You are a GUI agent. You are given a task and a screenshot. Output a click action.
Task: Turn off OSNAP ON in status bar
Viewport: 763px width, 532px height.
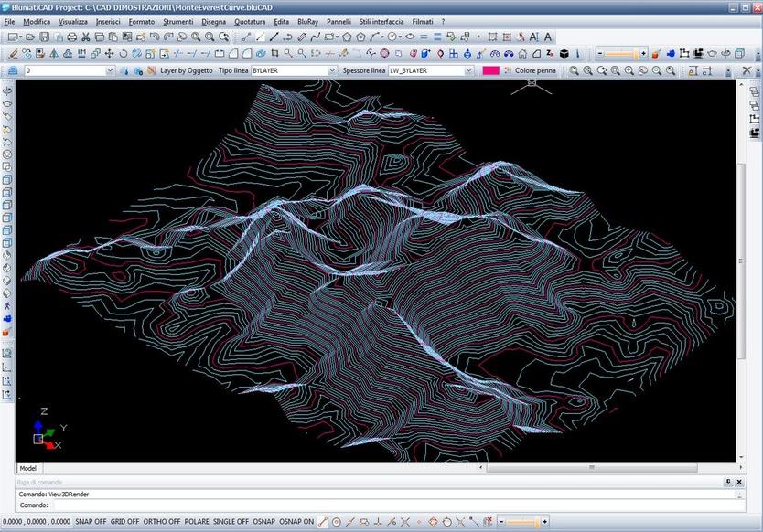point(295,521)
